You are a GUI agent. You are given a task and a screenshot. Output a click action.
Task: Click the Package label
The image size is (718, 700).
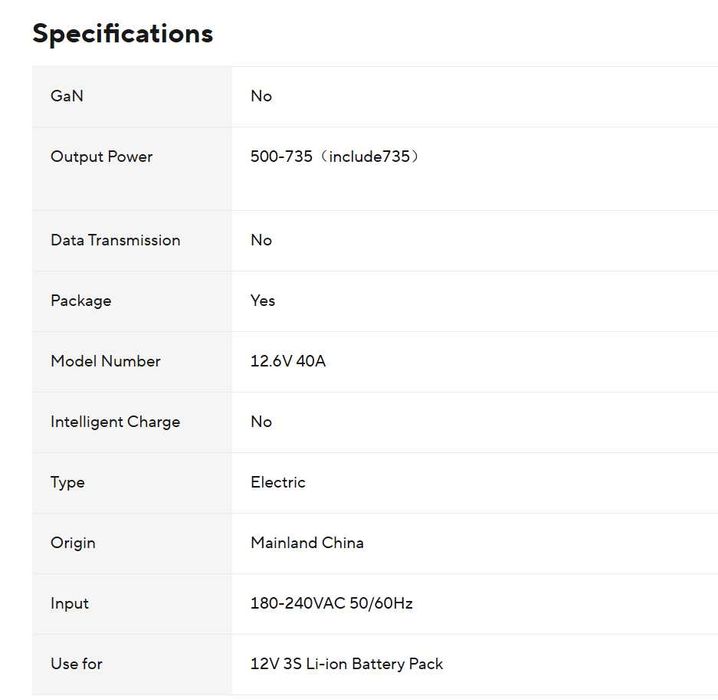[x=81, y=301]
